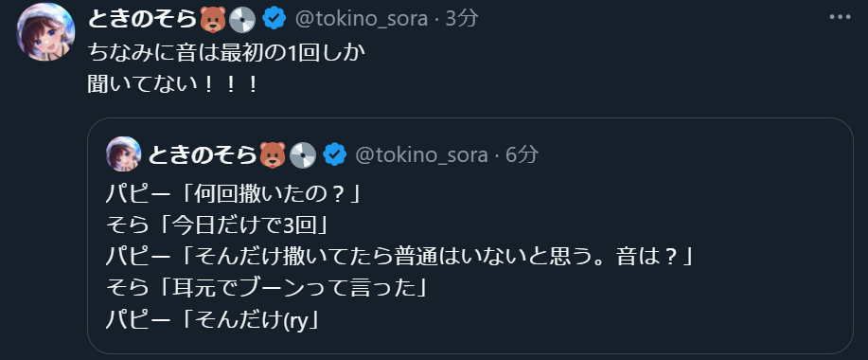Click the quoted line そら「耳元でブーンって言った」
The height and width of the screenshot is (360, 868).
coord(266,289)
